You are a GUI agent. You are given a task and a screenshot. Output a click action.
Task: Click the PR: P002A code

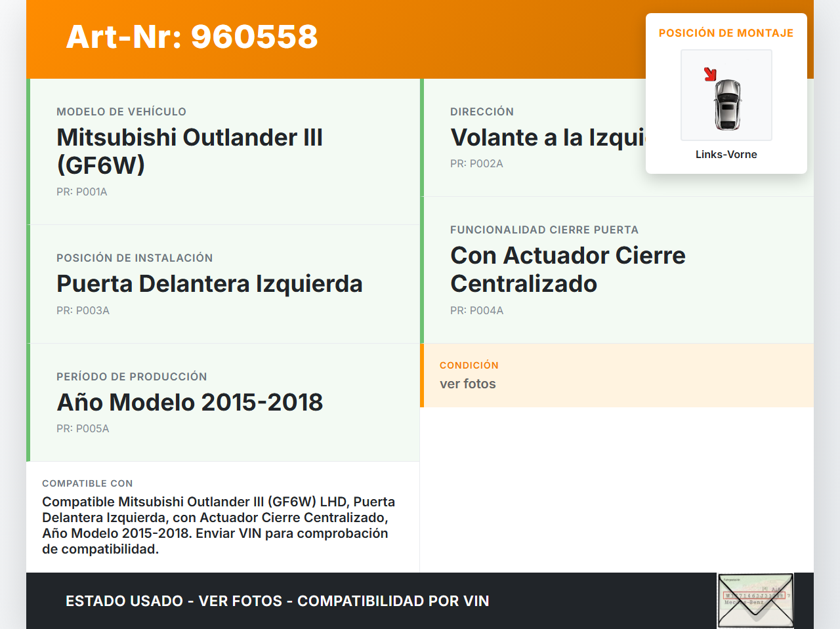point(476,163)
